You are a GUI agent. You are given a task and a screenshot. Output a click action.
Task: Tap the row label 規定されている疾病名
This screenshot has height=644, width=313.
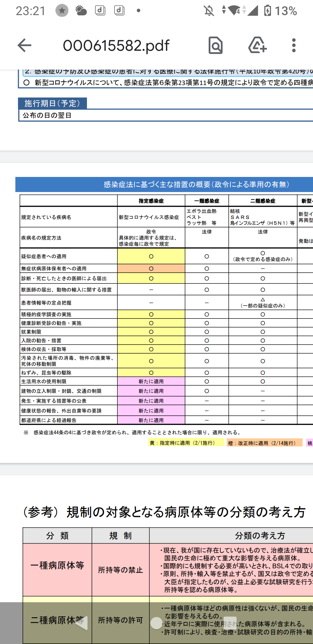(x=46, y=217)
